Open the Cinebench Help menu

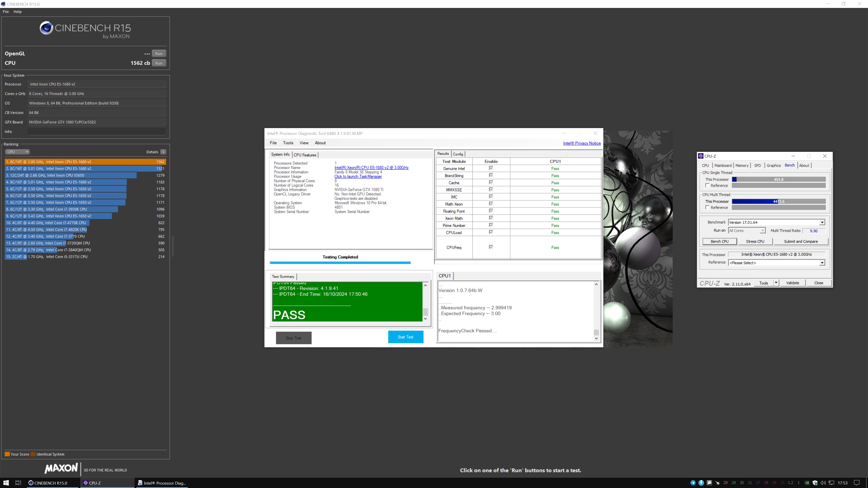pyautogui.click(x=18, y=12)
